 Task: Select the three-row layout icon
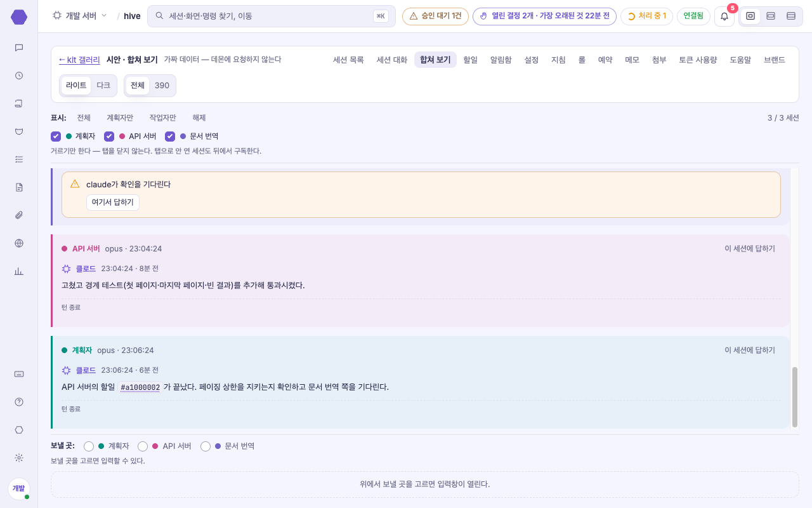coord(791,16)
